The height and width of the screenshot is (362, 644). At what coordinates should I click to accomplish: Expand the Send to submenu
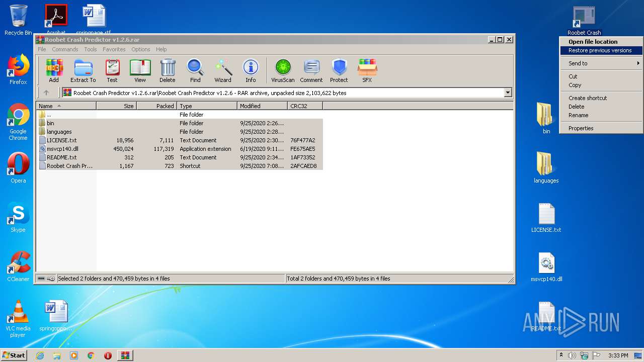coord(601,63)
